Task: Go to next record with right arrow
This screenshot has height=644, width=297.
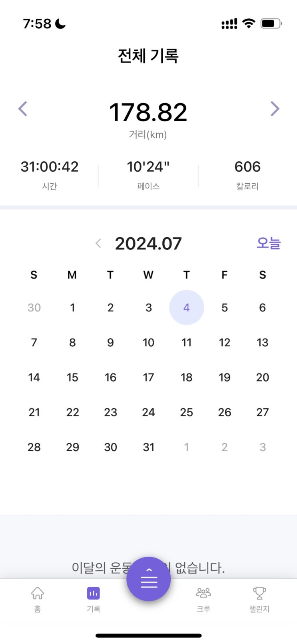Action: click(275, 108)
